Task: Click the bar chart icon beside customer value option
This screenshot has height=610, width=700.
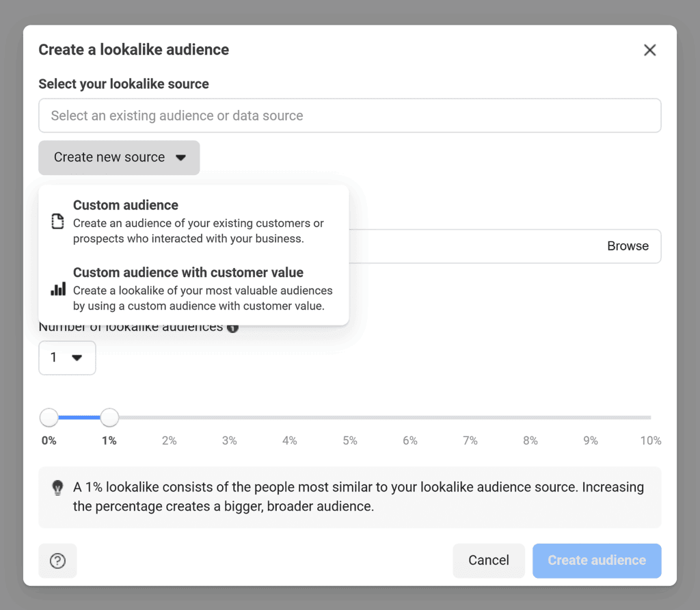Action: click(x=57, y=289)
